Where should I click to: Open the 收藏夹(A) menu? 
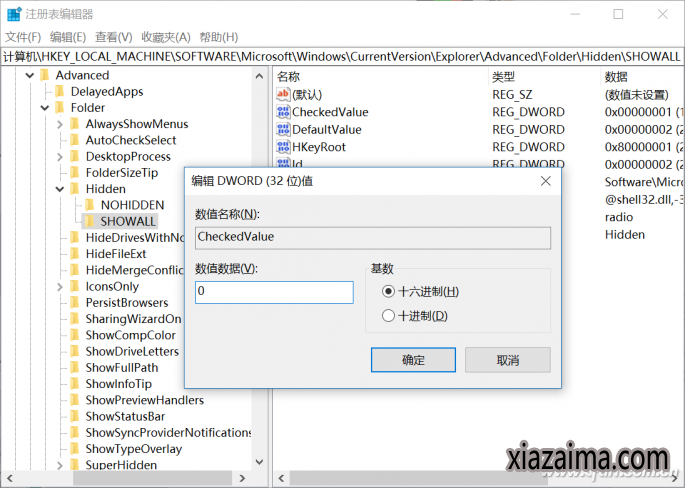pyautogui.click(x=166, y=37)
